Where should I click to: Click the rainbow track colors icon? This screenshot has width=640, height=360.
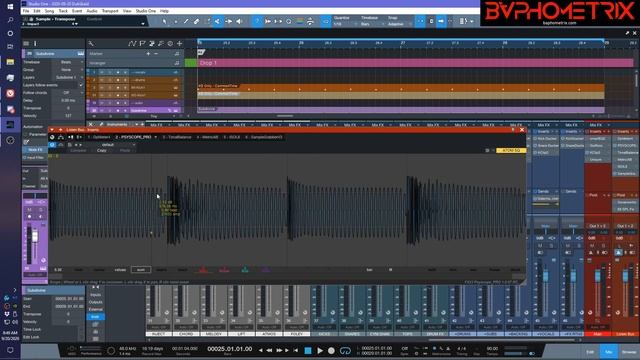click(x=300, y=21)
